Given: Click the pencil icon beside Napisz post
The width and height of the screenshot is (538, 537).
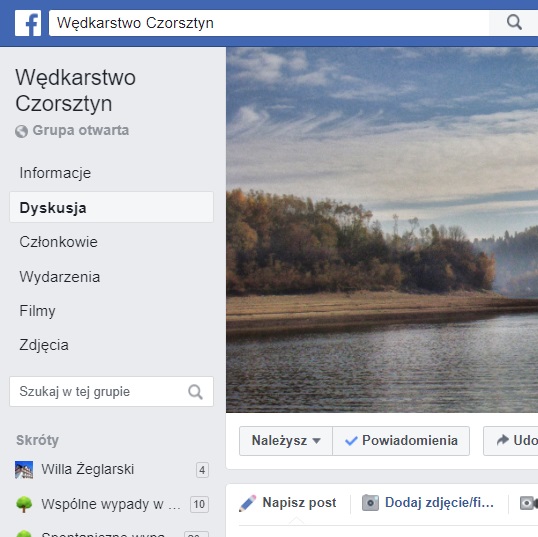Looking at the screenshot, I should click(x=247, y=503).
